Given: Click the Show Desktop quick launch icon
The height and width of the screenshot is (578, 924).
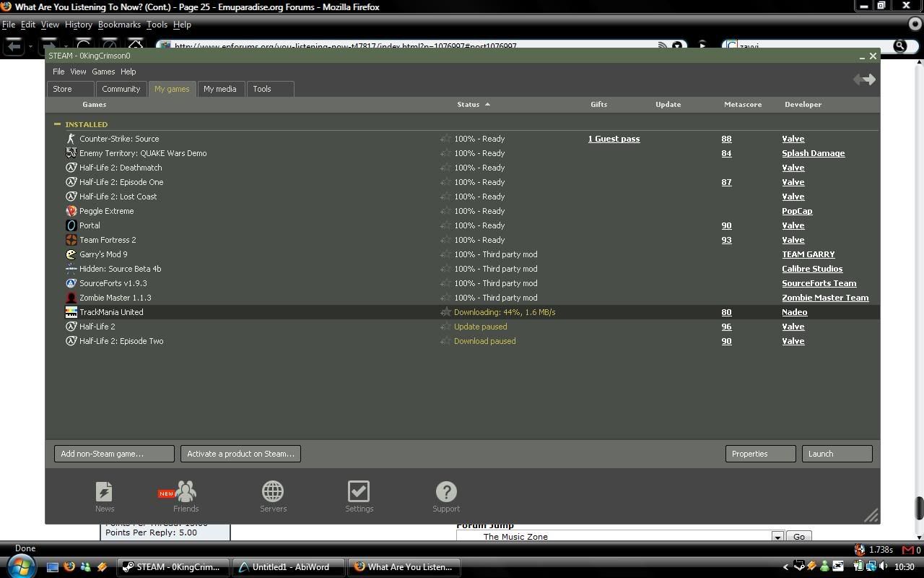Looking at the screenshot, I should coord(53,567).
